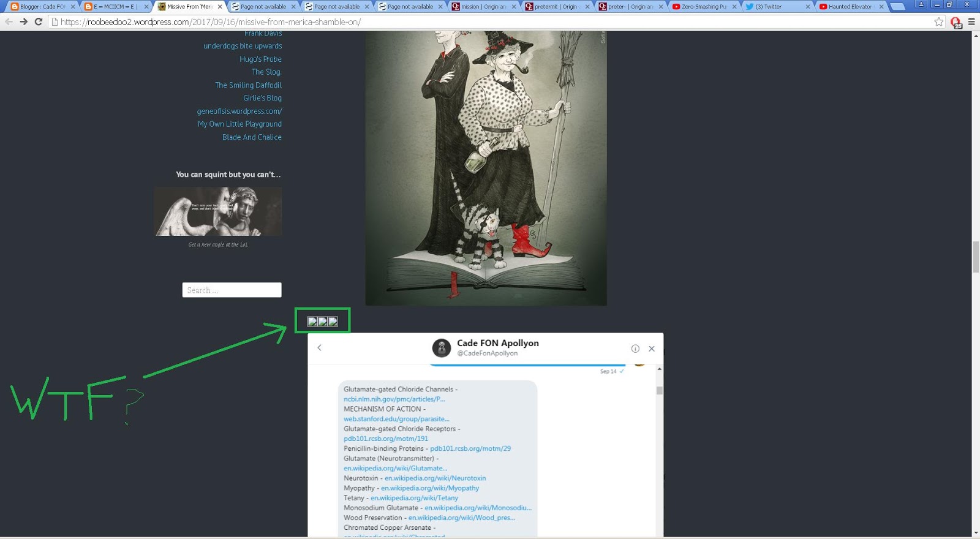The image size is (980, 539).
Task: Click the page vertical scrollbar thumb
Action: coord(976,257)
